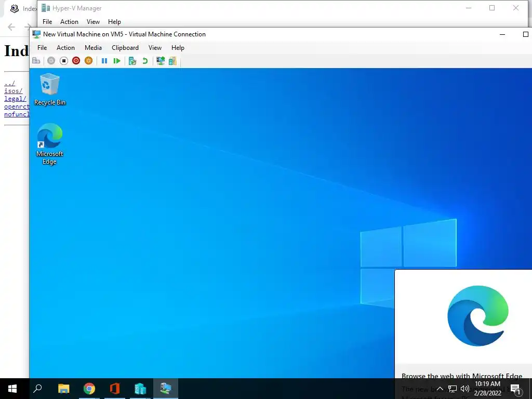Click 'Browse the web with Microsoft Edge' heading
The image size is (532, 399).
click(462, 376)
